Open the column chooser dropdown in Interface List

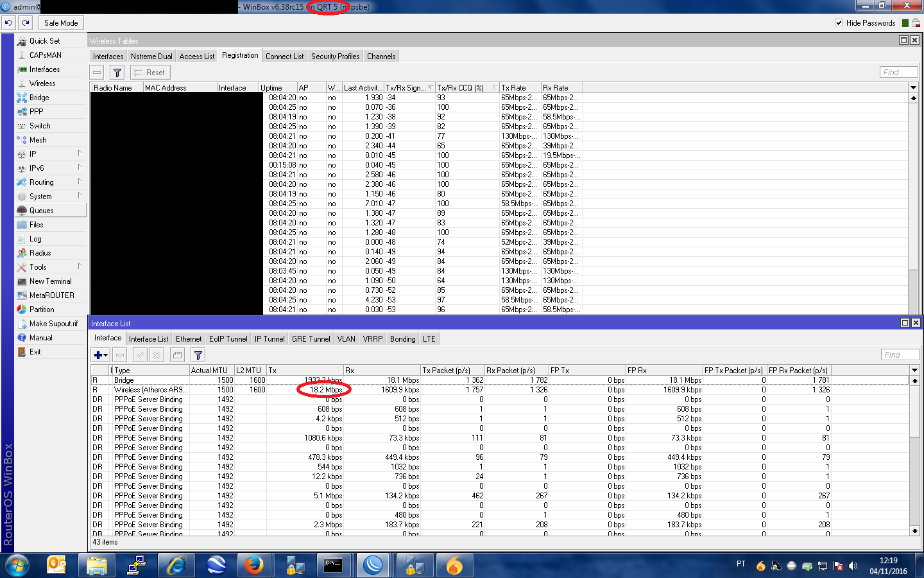[x=914, y=370]
